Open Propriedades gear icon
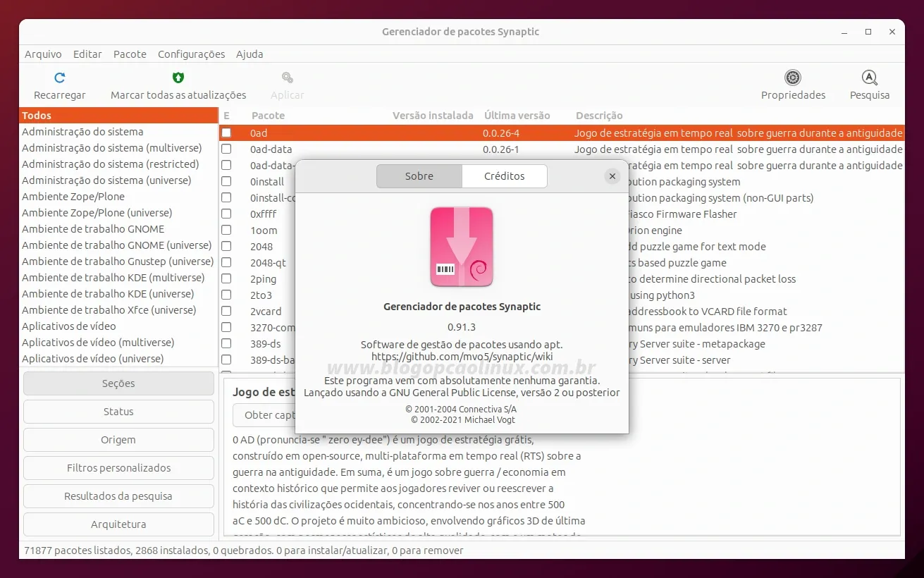 point(793,78)
